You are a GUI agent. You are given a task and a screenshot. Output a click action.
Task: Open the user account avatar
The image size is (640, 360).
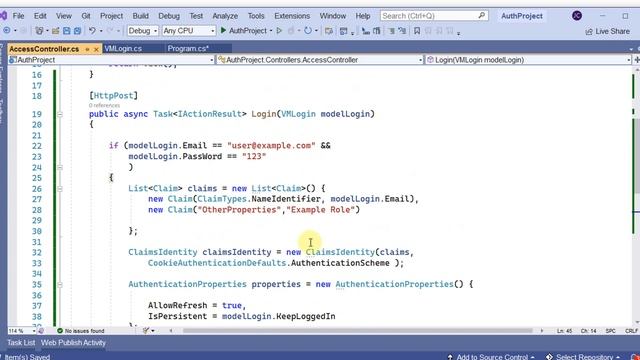point(577,16)
